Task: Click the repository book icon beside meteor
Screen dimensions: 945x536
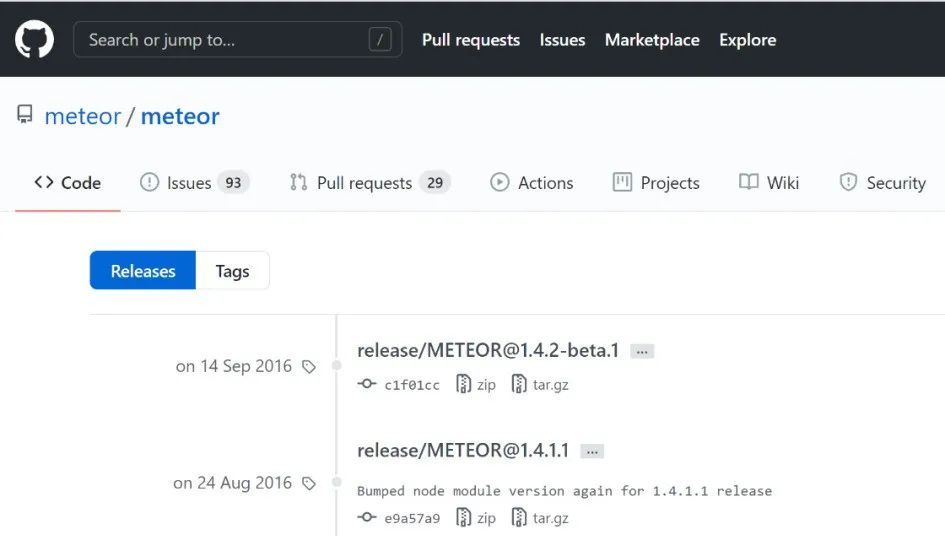Action: click(24, 116)
